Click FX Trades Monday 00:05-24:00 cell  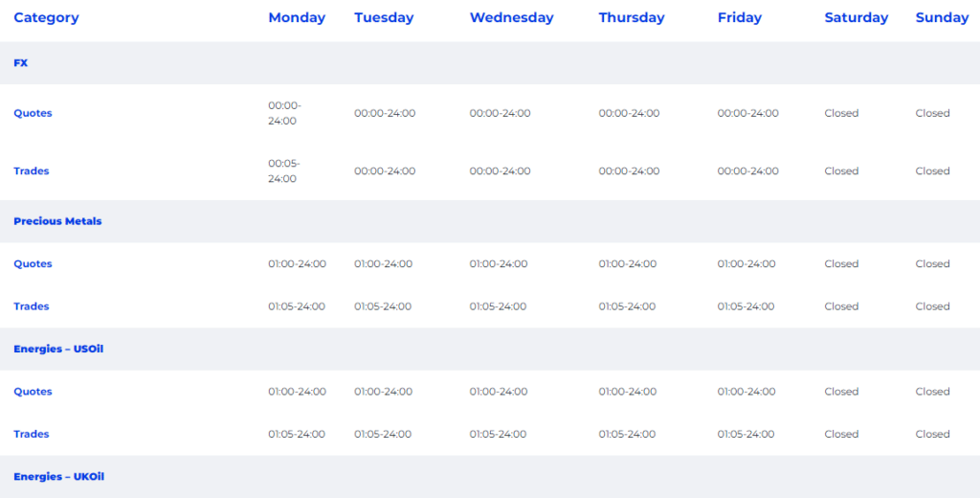(x=283, y=171)
